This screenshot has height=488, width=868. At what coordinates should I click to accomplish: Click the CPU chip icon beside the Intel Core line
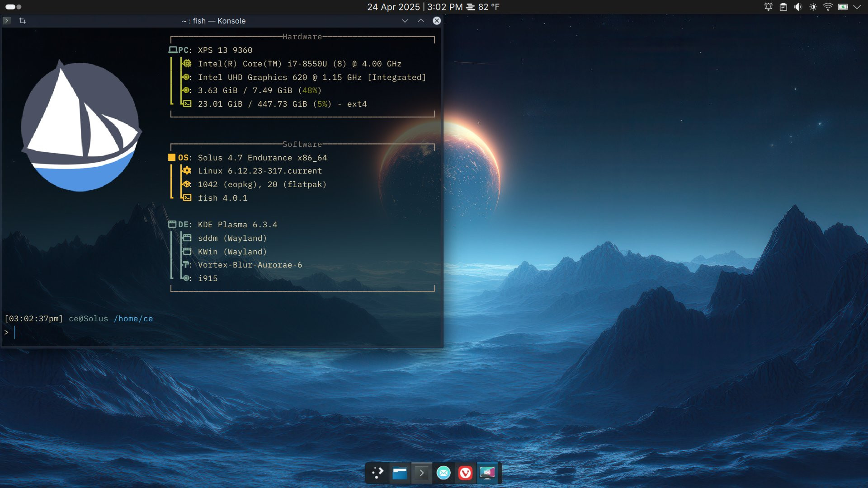pyautogui.click(x=187, y=63)
